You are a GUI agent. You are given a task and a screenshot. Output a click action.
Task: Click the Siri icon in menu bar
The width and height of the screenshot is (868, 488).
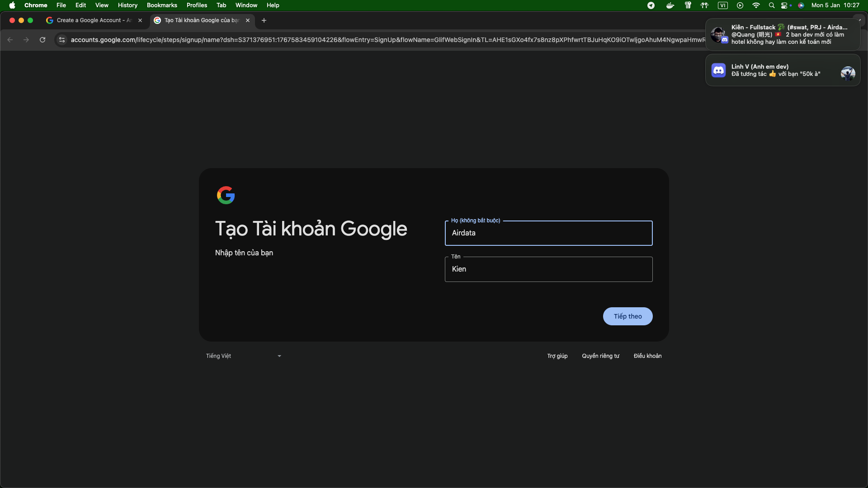click(x=801, y=5)
